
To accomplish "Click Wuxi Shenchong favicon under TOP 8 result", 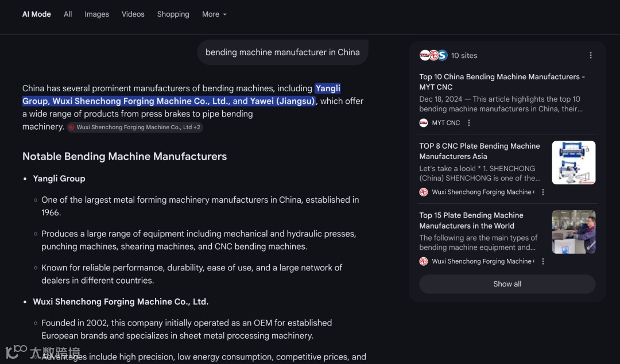I will [x=424, y=192].
